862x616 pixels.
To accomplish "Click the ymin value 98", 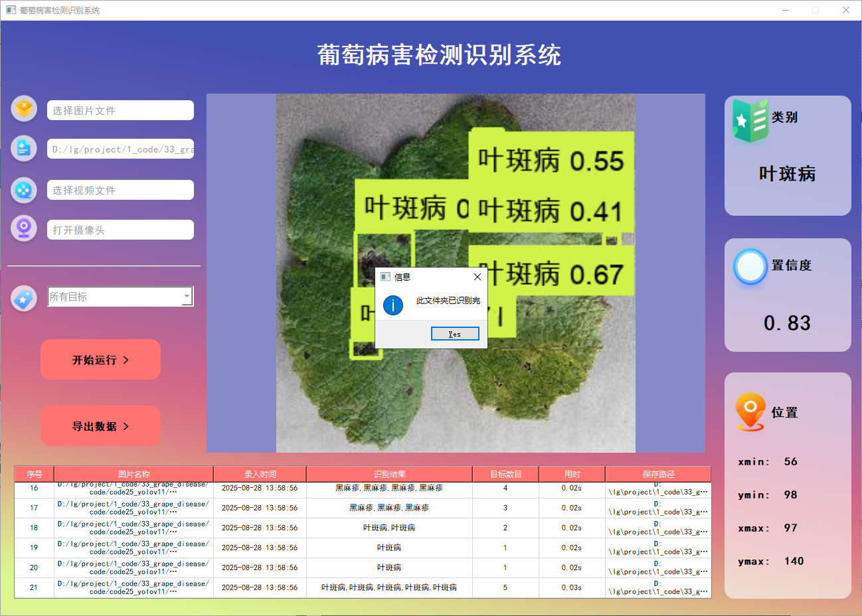I will click(x=790, y=495).
